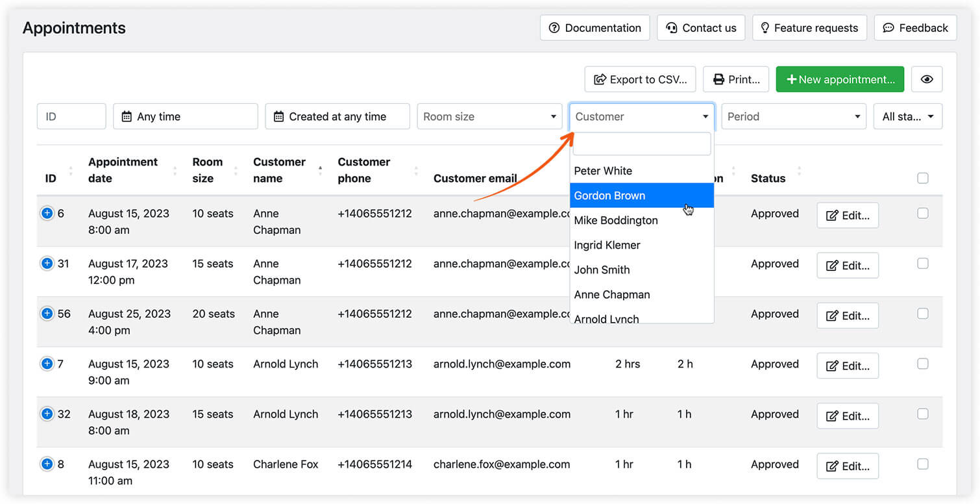
Task: Select checkbox for appointment ID 31 row
Action: [x=923, y=263]
